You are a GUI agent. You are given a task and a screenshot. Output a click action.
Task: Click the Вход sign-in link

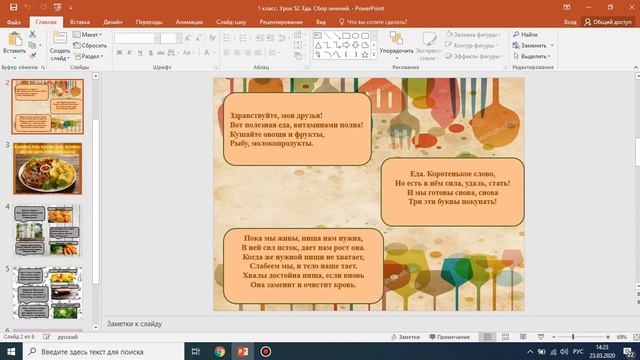570,22
